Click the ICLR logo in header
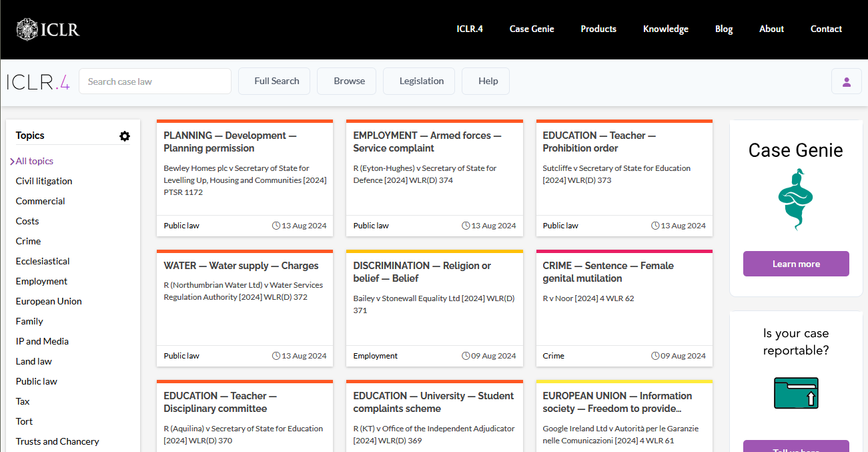Image resolution: width=868 pixels, height=452 pixels. (48, 29)
